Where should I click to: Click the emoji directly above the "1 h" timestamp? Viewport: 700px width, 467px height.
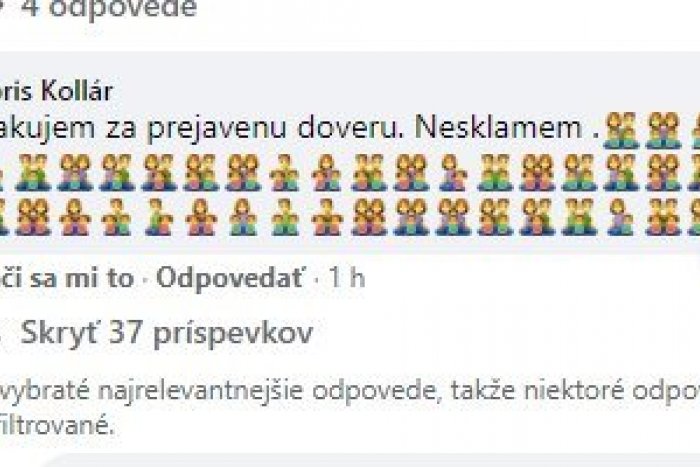pyautogui.click(x=327, y=217)
